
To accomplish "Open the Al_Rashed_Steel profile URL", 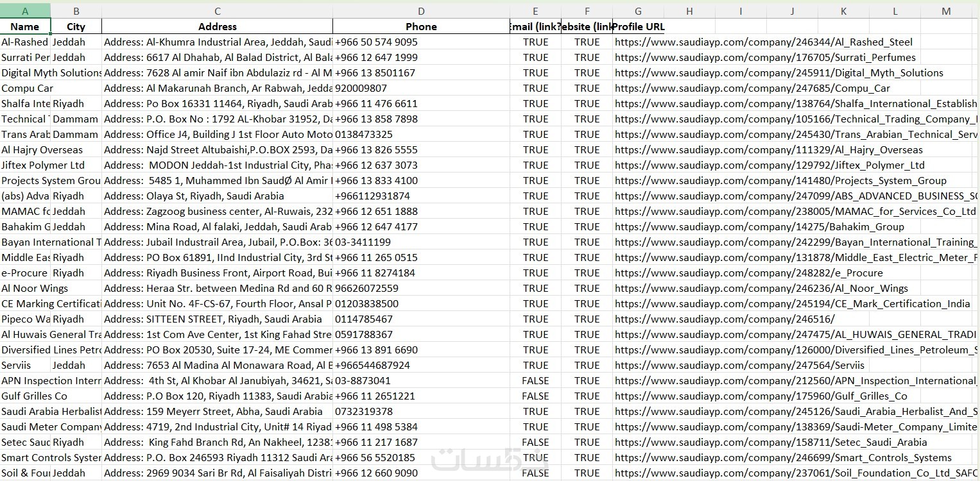I will [x=763, y=42].
